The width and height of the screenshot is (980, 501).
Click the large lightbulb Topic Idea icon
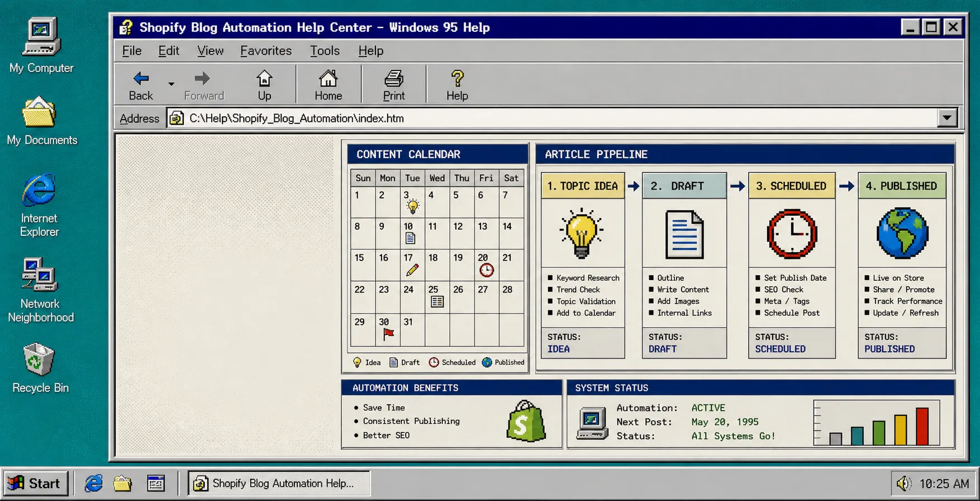[x=582, y=233]
